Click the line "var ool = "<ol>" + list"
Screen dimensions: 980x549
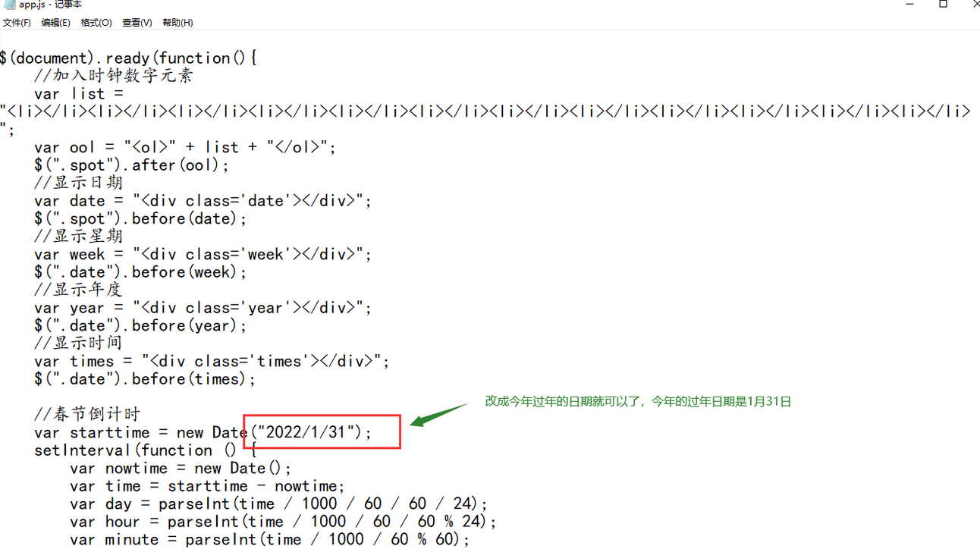(x=185, y=147)
